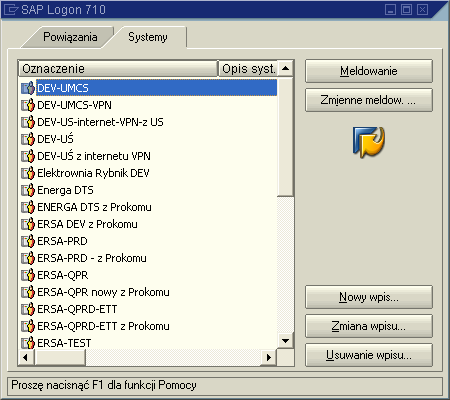450x400 pixels.
Task: Sort by the Oznaczenie column header
Action: click(118, 69)
